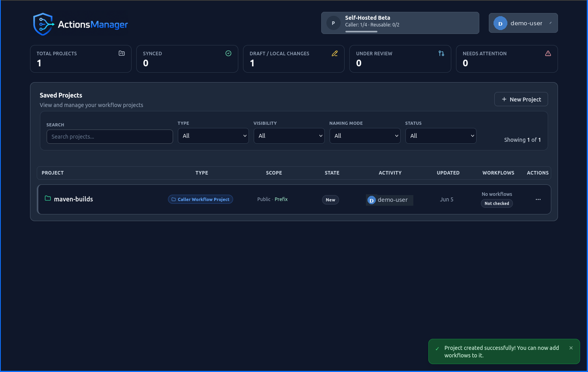Click the success checkmark in the toast
The image size is (588, 372).
tap(437, 349)
